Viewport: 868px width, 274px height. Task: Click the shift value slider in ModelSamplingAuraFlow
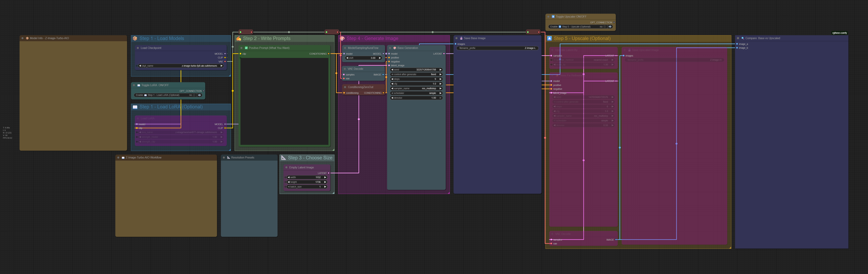(364, 58)
